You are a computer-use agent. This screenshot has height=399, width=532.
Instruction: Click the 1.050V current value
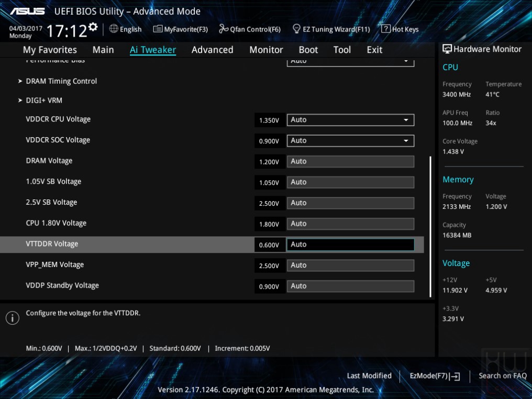[269, 183]
